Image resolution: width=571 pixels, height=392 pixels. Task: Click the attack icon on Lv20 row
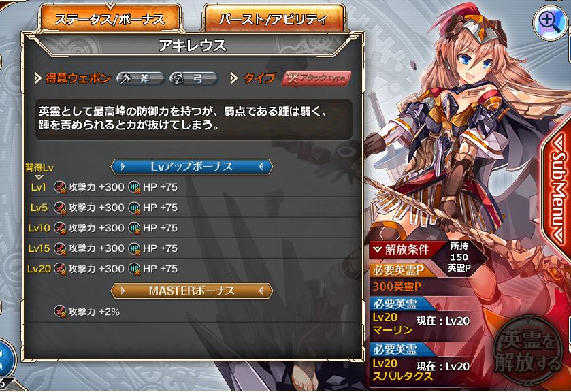tap(60, 269)
